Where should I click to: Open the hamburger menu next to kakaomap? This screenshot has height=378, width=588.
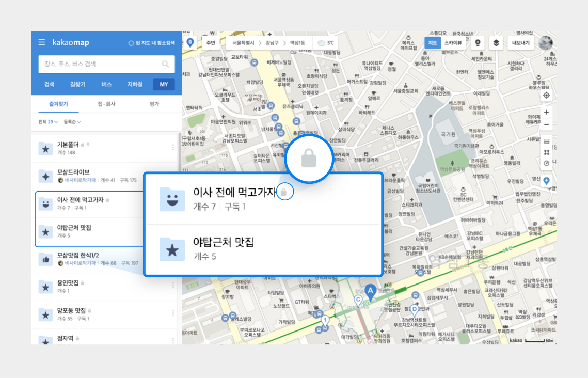(x=42, y=42)
